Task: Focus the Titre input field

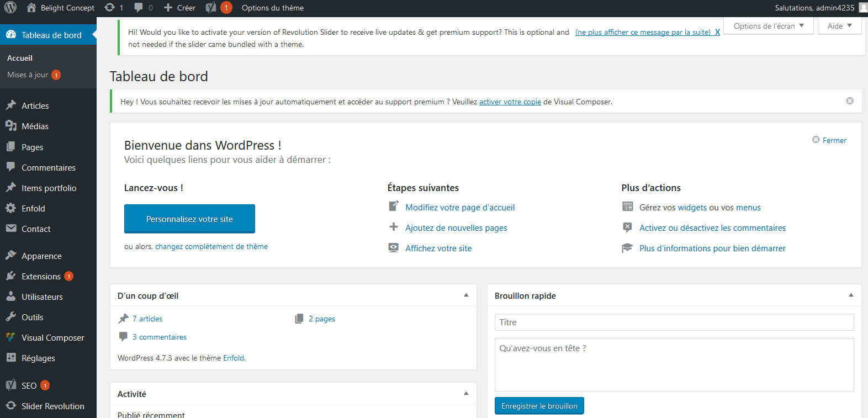Action: tap(674, 322)
